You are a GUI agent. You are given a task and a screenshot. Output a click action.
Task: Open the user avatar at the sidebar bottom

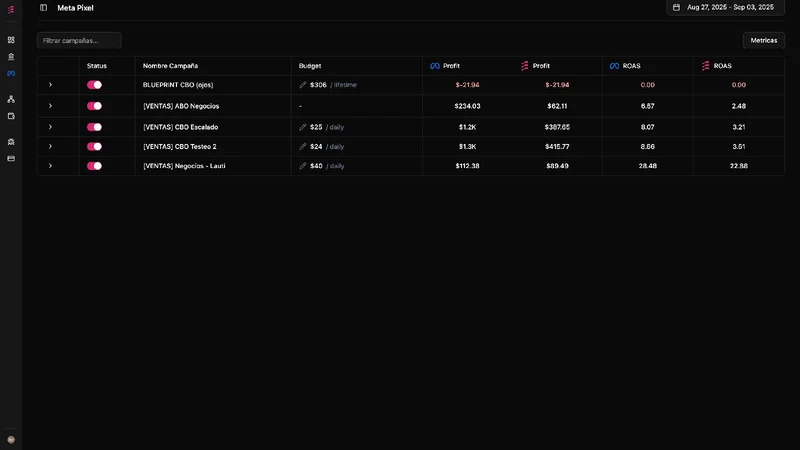click(11, 439)
